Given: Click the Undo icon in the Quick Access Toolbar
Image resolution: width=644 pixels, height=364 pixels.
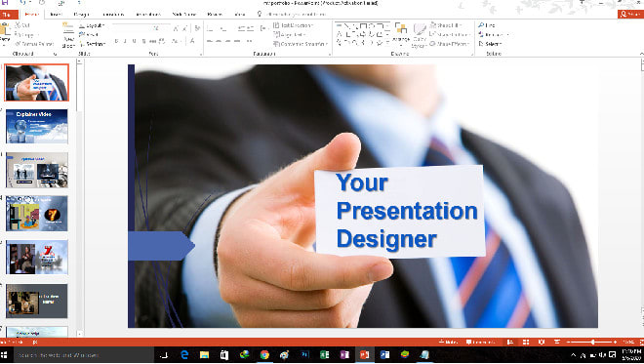Looking at the screenshot, I should coord(22,3).
